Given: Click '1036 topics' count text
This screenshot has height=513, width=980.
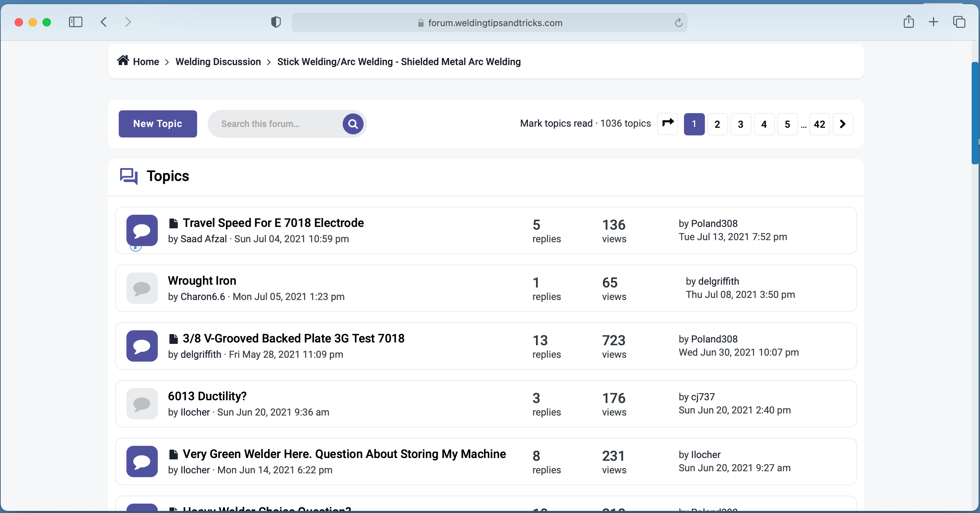Looking at the screenshot, I should point(625,124).
